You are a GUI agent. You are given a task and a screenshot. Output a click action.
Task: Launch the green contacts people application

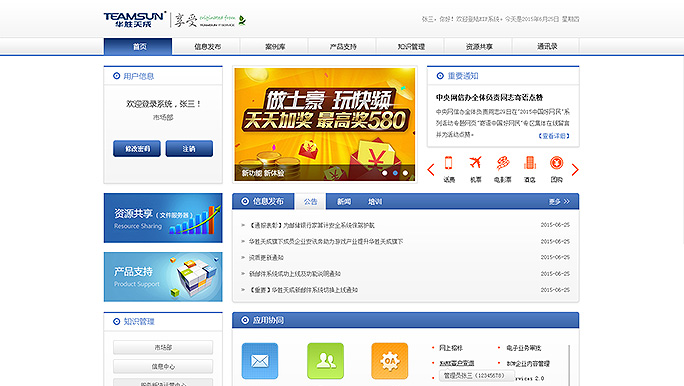click(x=325, y=361)
